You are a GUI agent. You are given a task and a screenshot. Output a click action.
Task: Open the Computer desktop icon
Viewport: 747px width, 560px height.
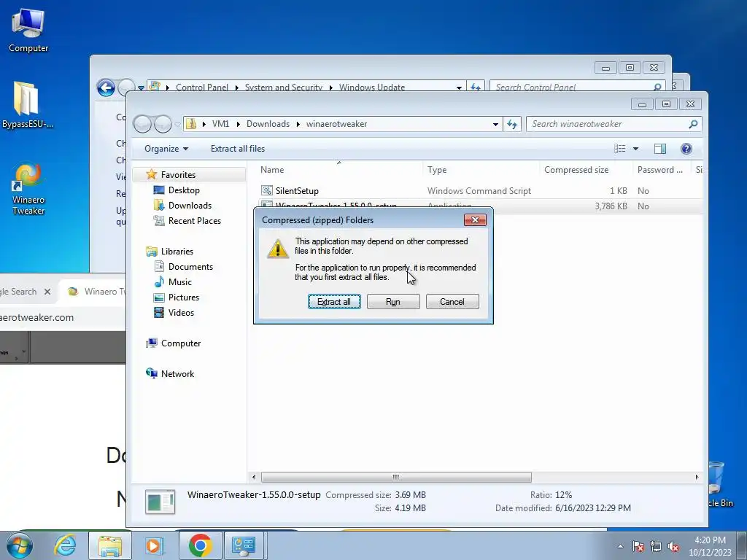point(28,31)
